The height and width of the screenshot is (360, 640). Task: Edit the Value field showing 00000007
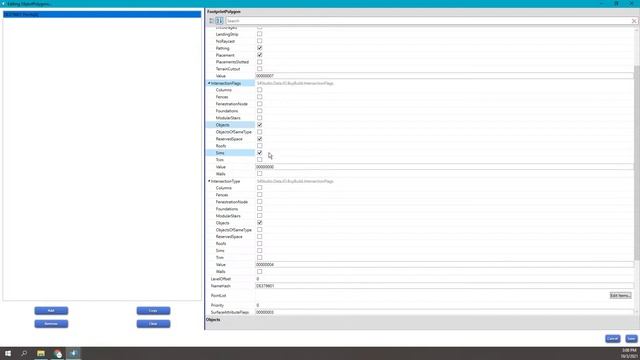tap(444, 76)
